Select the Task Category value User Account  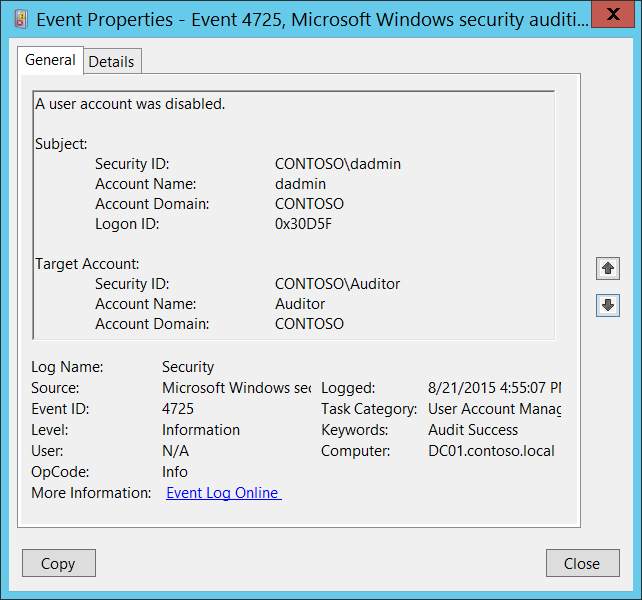click(494, 409)
